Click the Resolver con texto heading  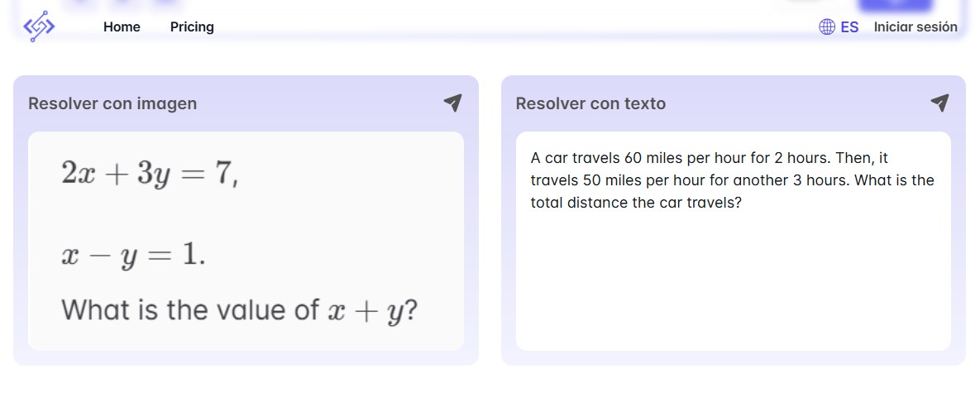point(590,103)
